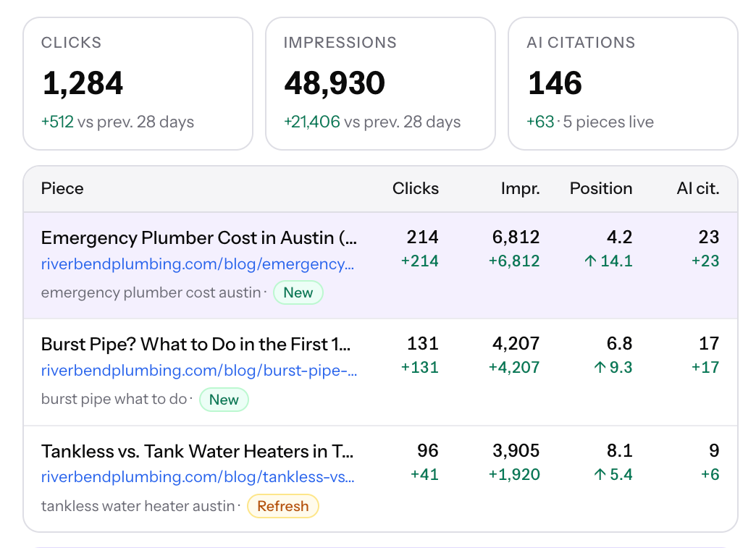Click 3,905 impressions value
Screen dimensions: 756x548
[x=516, y=451]
